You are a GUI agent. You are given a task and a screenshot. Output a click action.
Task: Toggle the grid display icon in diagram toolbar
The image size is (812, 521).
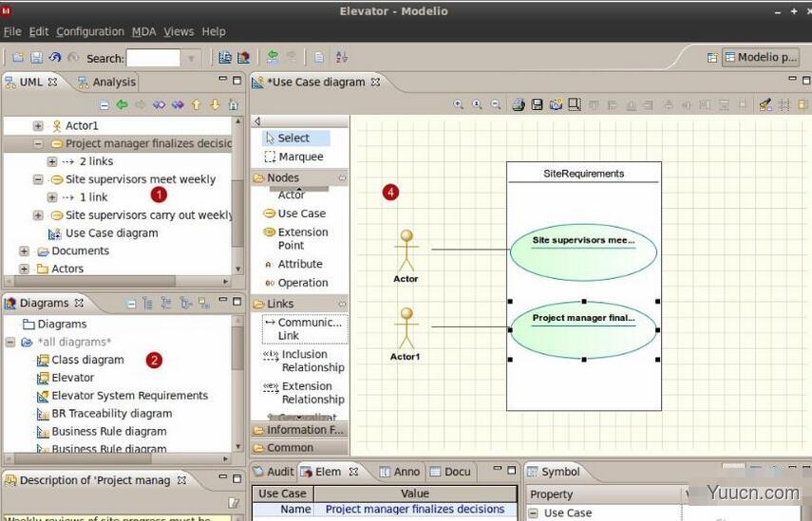(x=784, y=105)
